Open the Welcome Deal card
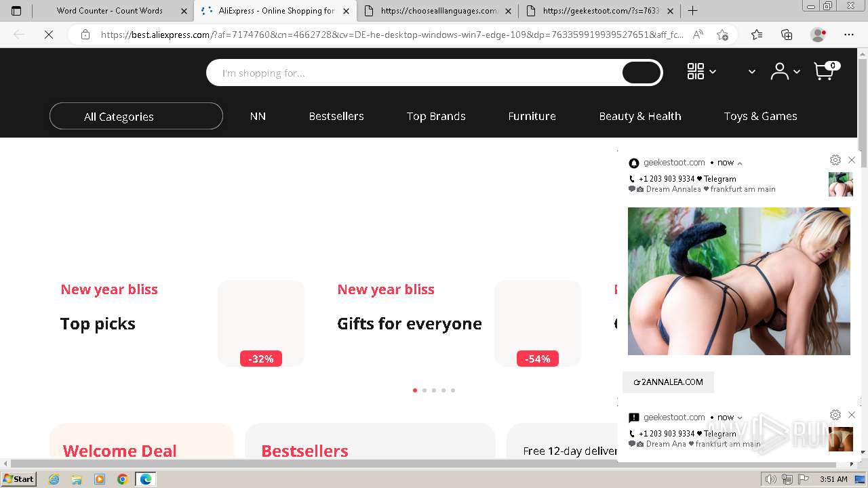This screenshot has width=868, height=488. click(142, 441)
